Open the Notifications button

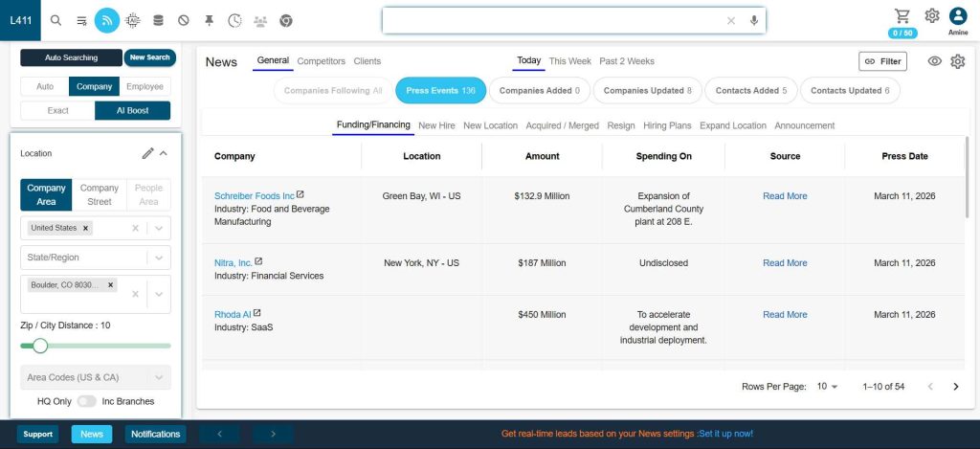pyautogui.click(x=156, y=434)
